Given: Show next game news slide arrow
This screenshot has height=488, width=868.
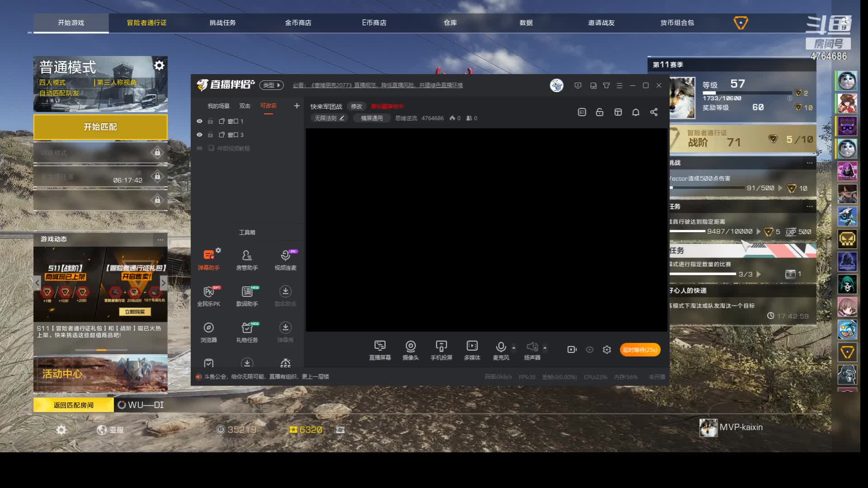Looking at the screenshot, I should point(163,283).
